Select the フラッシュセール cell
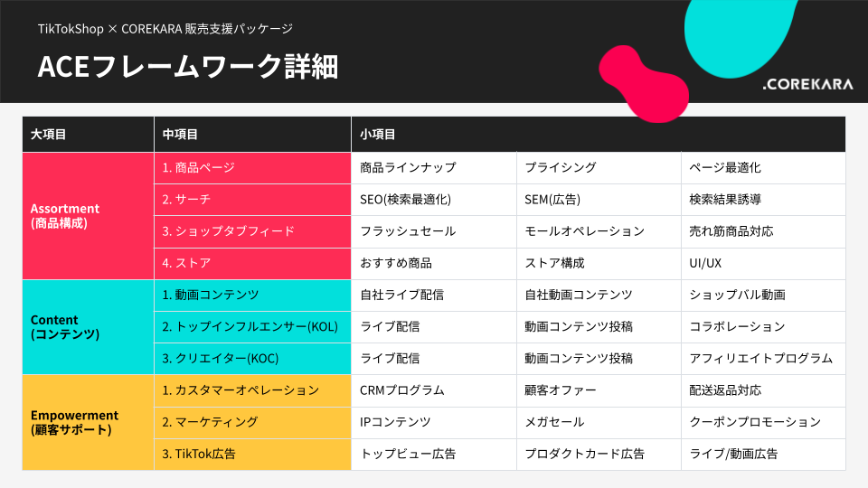Image resolution: width=868 pixels, height=488 pixels. coord(433,231)
